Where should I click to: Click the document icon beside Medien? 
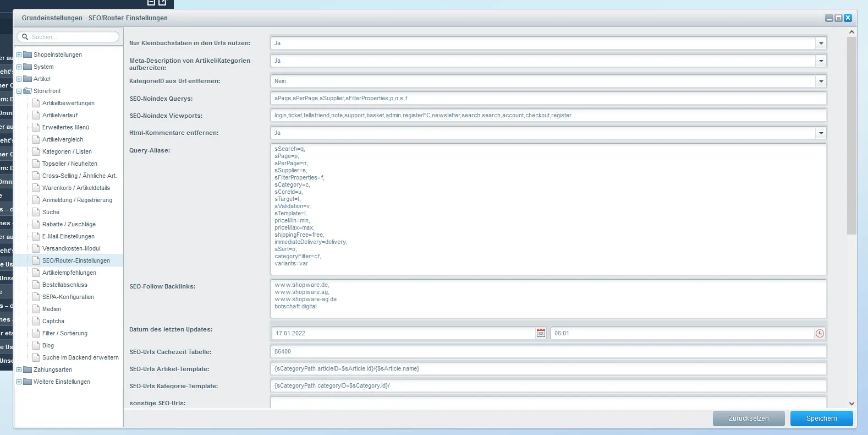36,309
